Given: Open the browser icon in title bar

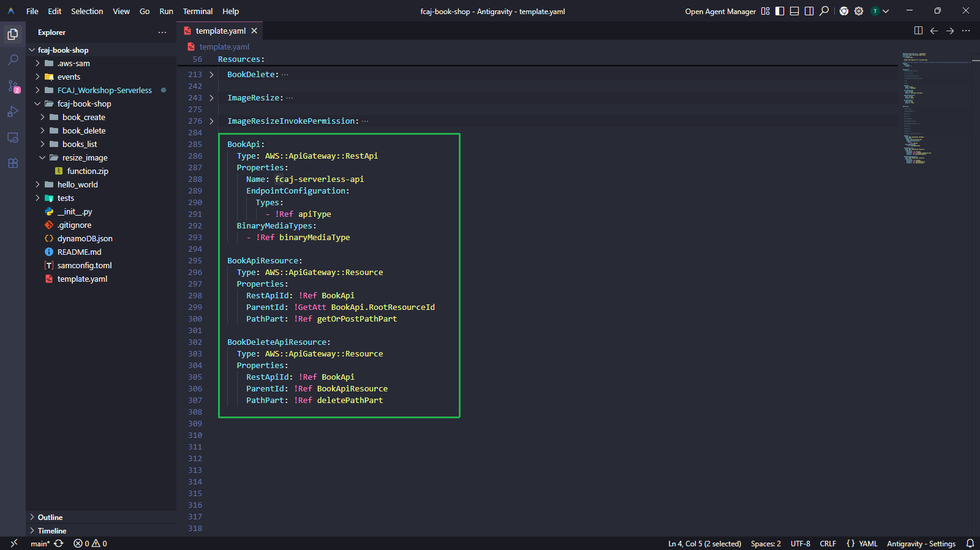Looking at the screenshot, I should 844,11.
